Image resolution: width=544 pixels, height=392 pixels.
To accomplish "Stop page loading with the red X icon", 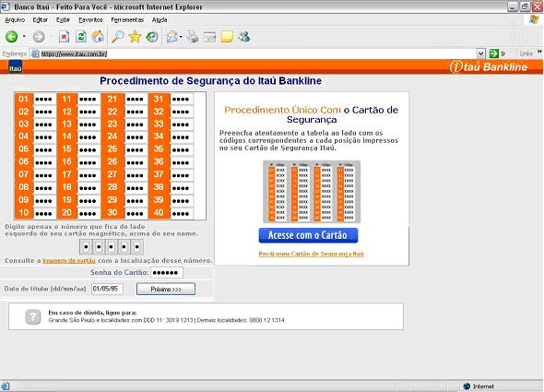I will tap(64, 37).
